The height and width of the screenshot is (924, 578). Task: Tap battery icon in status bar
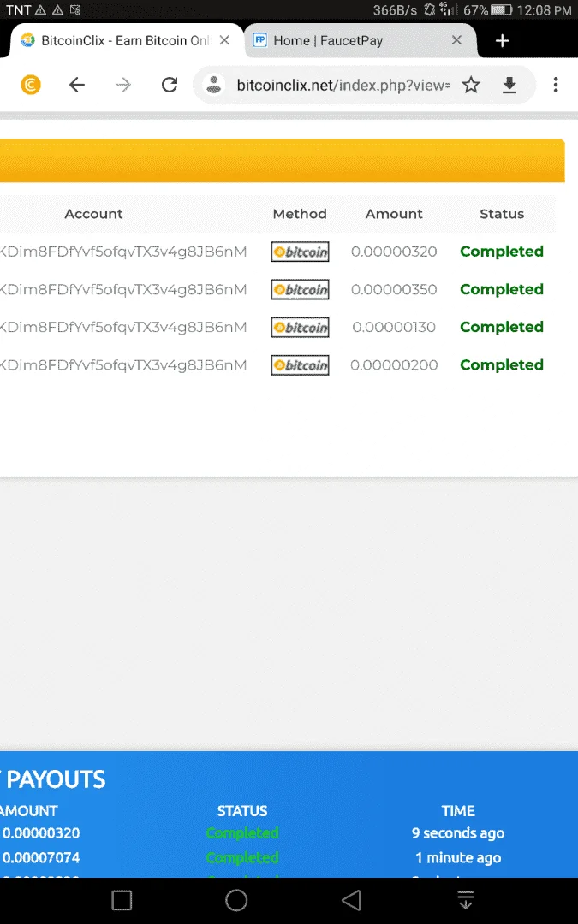click(x=501, y=10)
